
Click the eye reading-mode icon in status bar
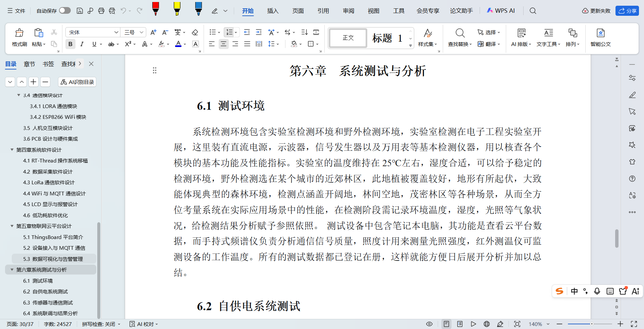click(429, 324)
